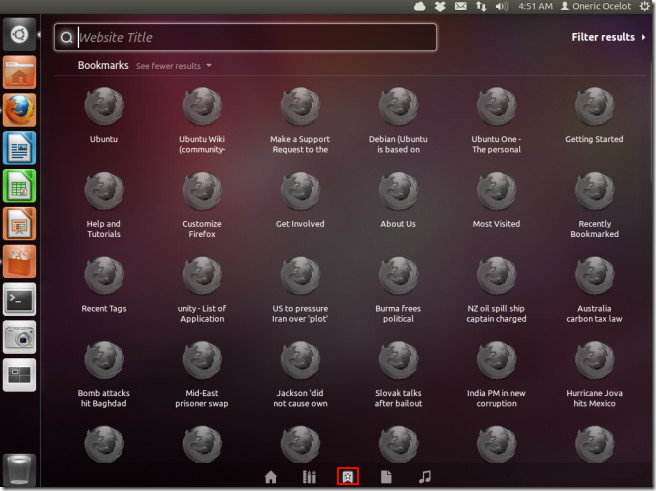Screen dimensions: 656x491
Task: Open the Ubuntu Wiki bookmark
Action: (x=202, y=120)
